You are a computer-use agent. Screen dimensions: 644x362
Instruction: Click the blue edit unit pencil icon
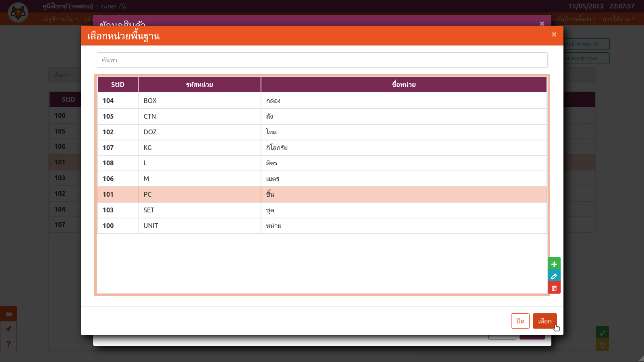point(554,276)
